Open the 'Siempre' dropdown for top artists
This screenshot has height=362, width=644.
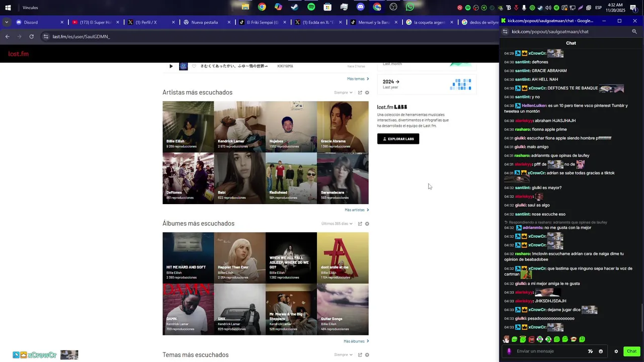click(x=343, y=93)
